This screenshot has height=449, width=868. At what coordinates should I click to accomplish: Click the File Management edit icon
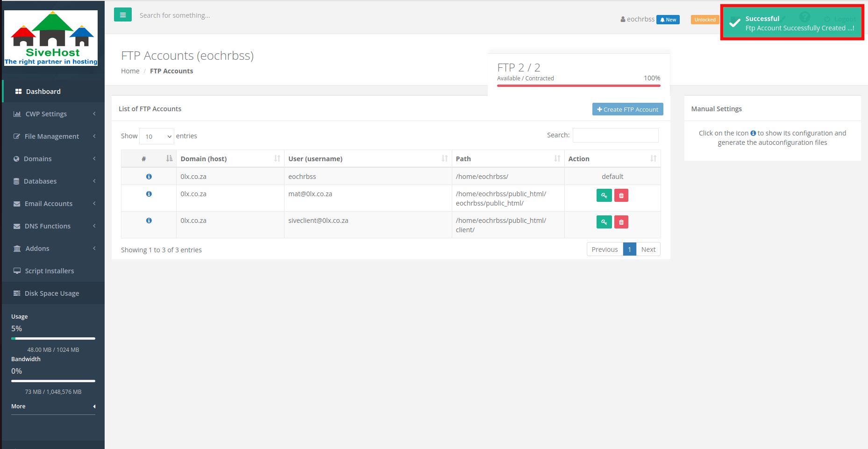[x=17, y=136]
